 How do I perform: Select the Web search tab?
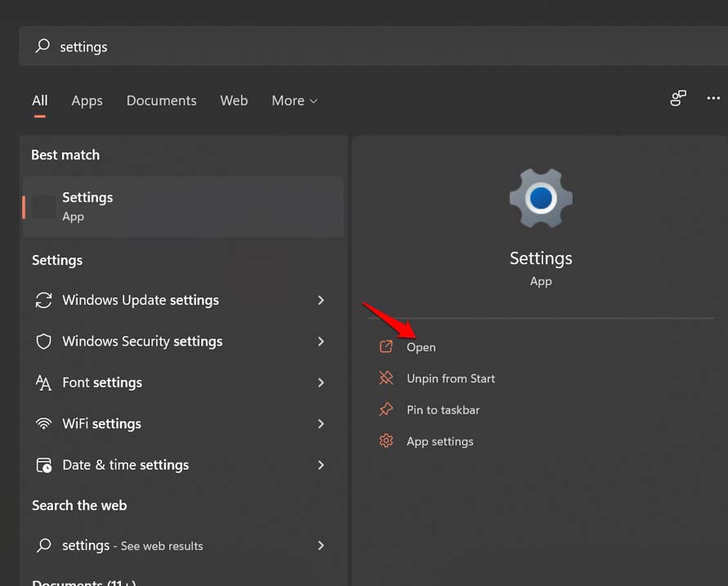234,101
